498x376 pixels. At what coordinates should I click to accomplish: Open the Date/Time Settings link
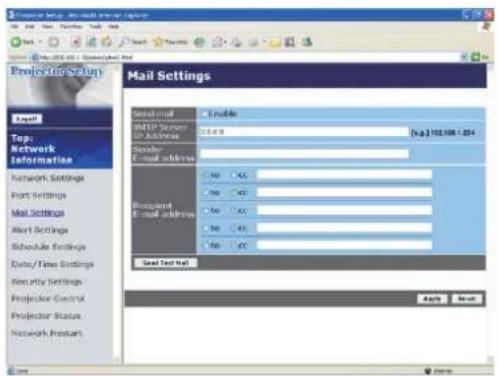[53, 264]
